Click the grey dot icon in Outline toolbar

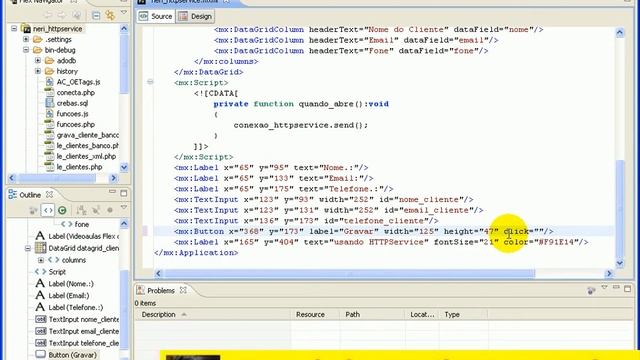tap(110, 210)
